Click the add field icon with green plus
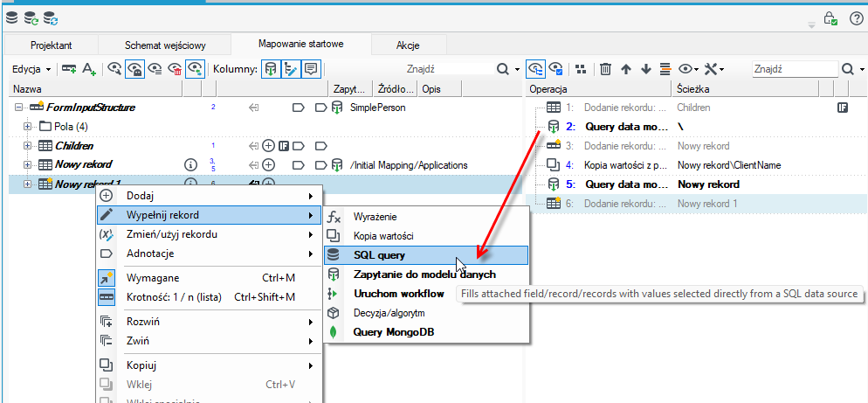Viewport: 868px width, 403px height. [x=69, y=69]
